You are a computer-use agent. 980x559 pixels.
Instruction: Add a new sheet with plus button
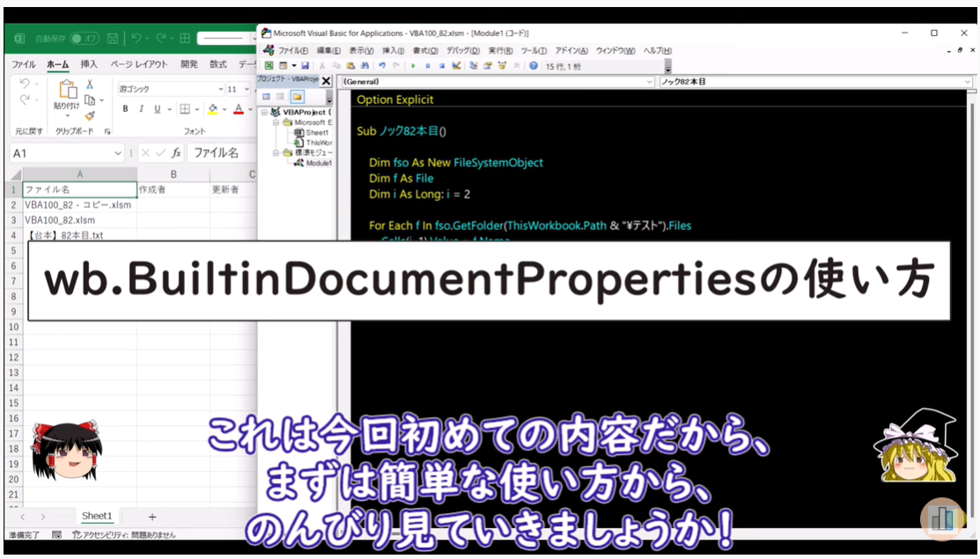pyautogui.click(x=152, y=517)
